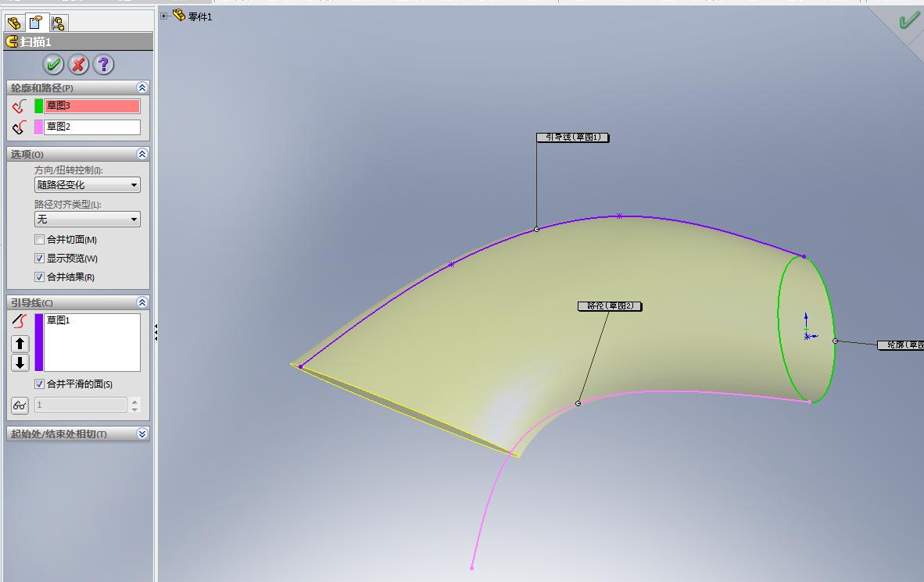
Task: Click the purple guide curve color swatch
Action: point(39,342)
